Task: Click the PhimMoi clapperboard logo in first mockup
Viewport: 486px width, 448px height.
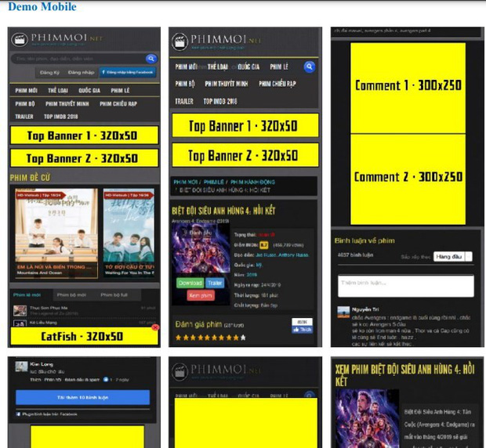Action: click(x=20, y=40)
